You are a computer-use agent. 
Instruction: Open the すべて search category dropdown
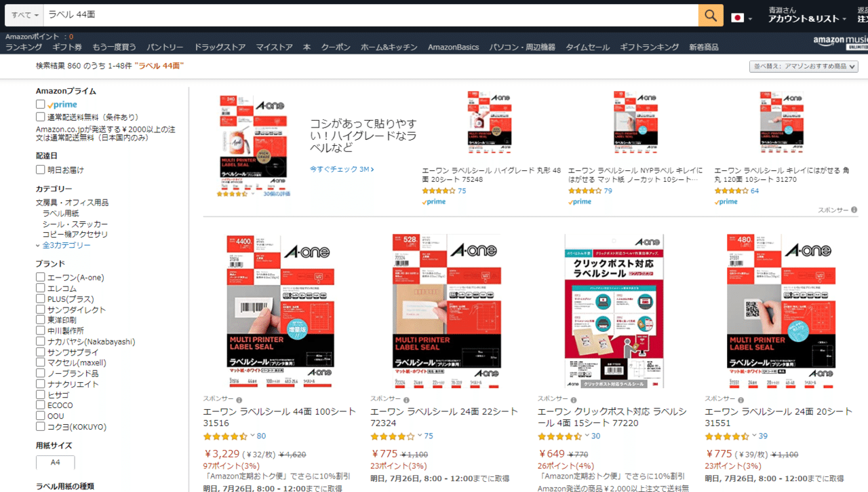(24, 15)
